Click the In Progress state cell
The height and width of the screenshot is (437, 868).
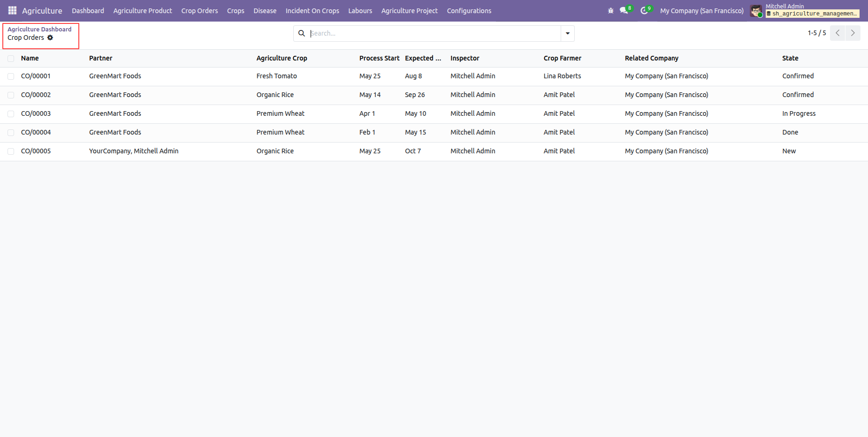pyautogui.click(x=799, y=113)
